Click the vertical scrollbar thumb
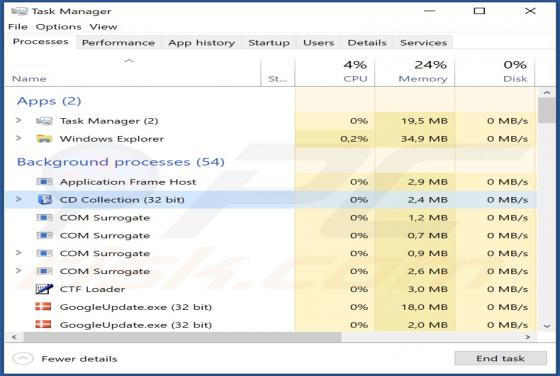Image resolution: width=560 pixels, height=376 pixels. (546, 110)
